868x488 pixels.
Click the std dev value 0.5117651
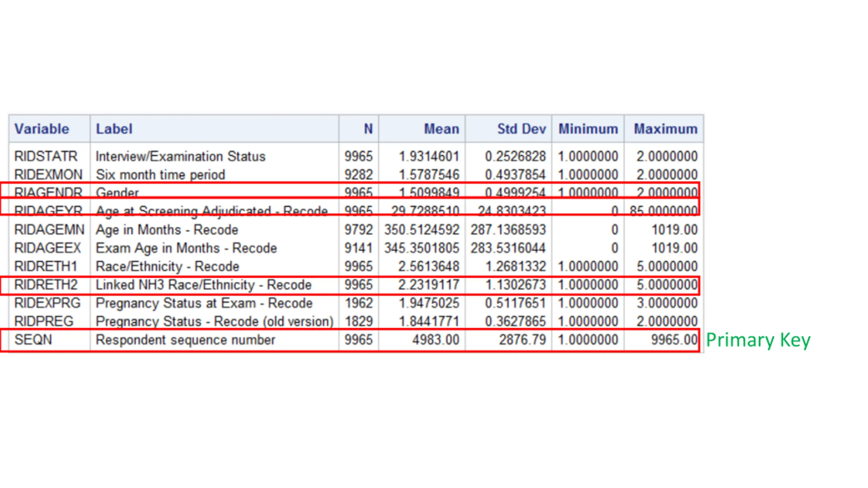pos(515,303)
